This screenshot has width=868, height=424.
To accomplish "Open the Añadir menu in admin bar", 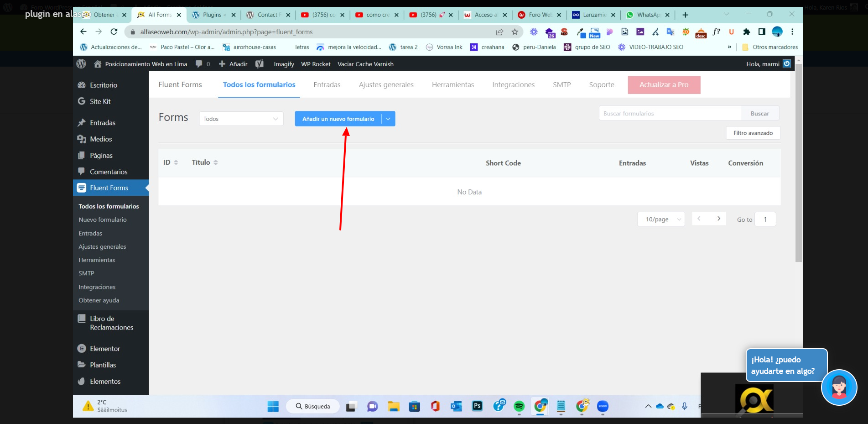I will (x=233, y=64).
